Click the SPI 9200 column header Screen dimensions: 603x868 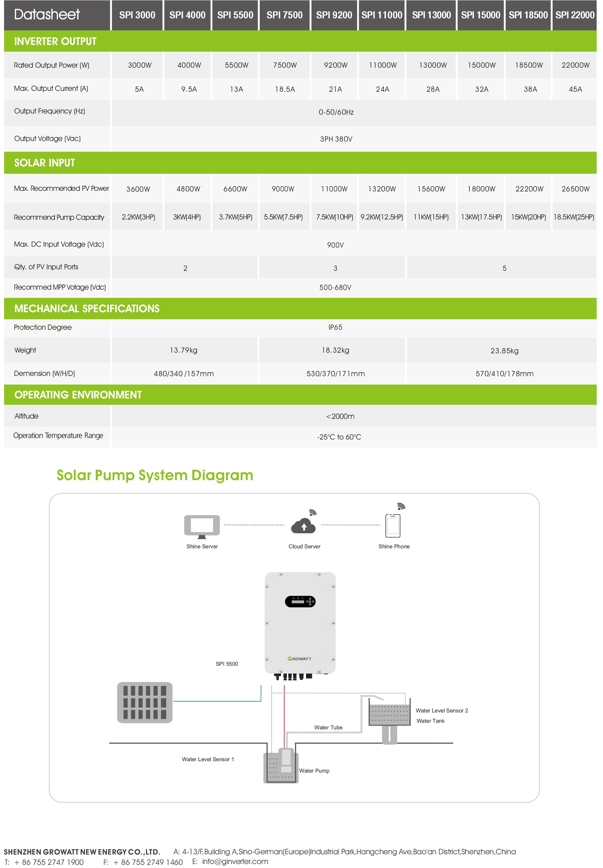pyautogui.click(x=334, y=15)
